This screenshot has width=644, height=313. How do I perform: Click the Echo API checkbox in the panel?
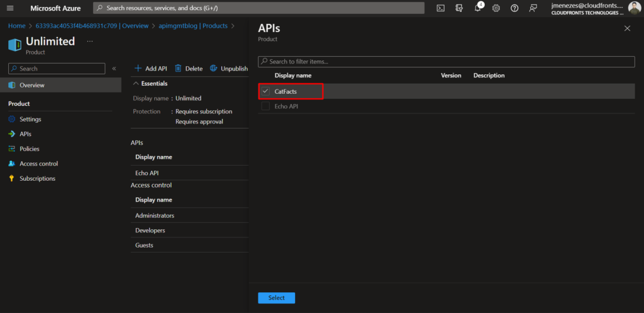pos(265,106)
